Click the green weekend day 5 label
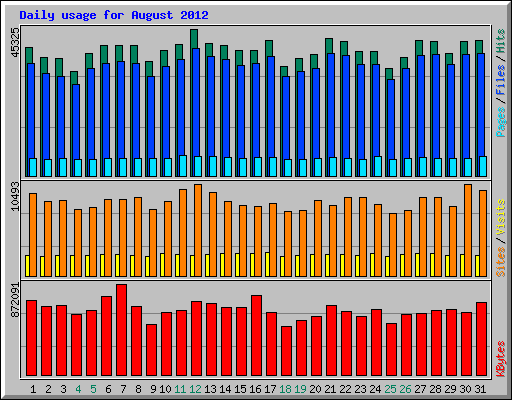The width and height of the screenshot is (512, 400). point(93,389)
